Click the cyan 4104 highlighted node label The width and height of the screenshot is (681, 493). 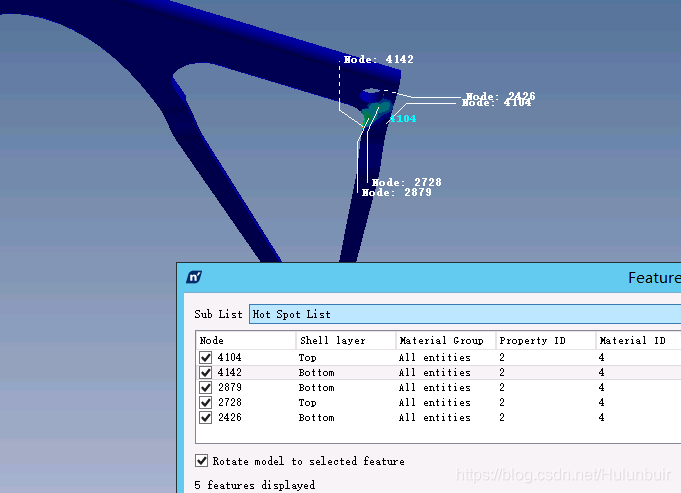[x=403, y=119]
